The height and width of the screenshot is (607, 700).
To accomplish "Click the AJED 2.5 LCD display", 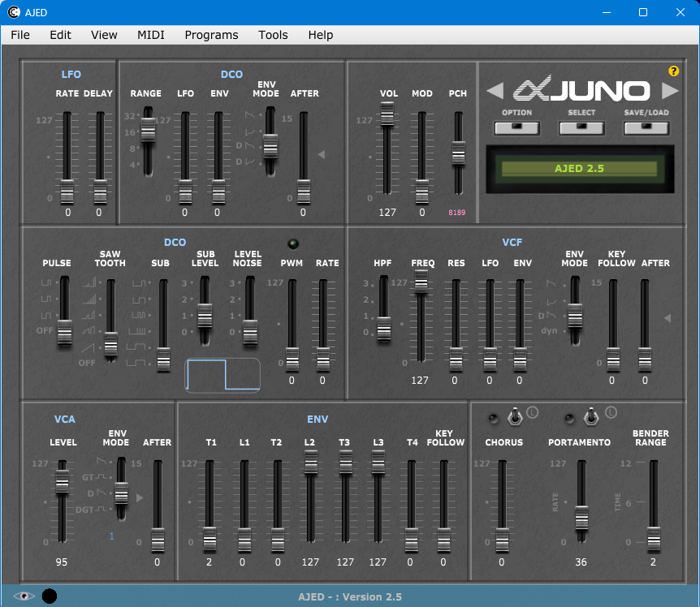I will [x=579, y=169].
